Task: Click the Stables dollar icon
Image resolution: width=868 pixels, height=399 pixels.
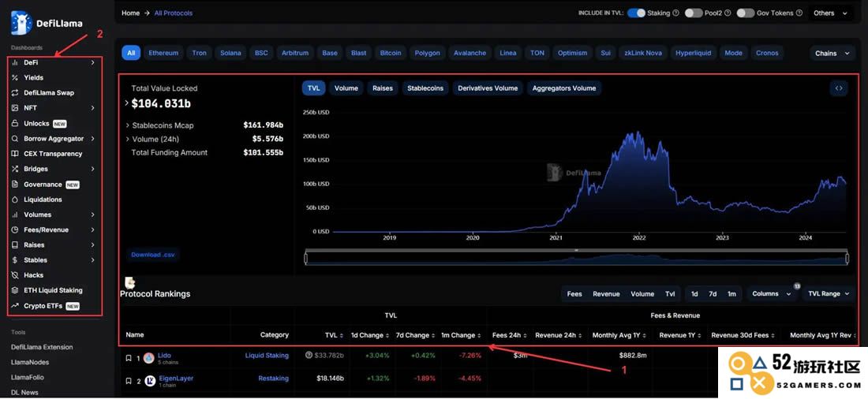Action: [15, 260]
